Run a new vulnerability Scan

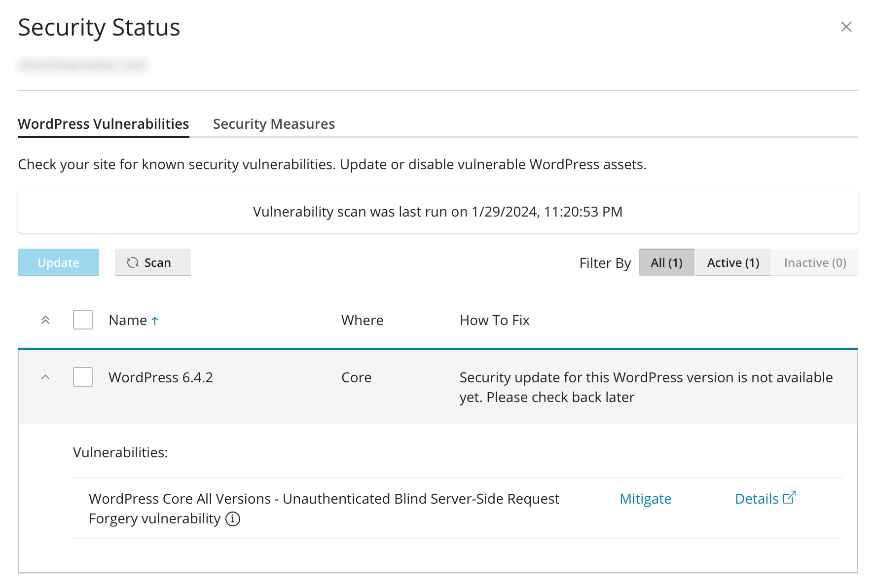click(152, 262)
